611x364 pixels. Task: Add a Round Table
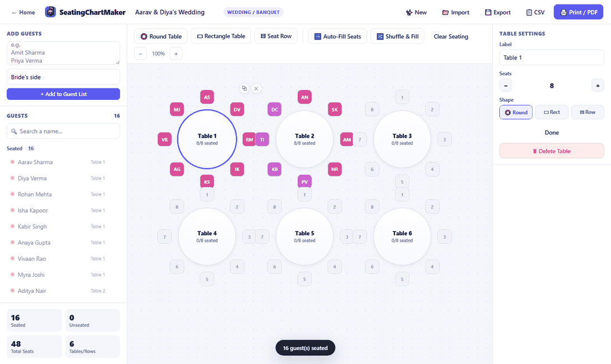click(161, 36)
